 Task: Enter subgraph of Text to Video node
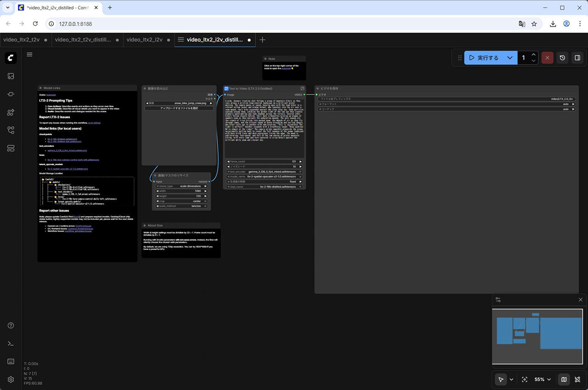[302, 88]
